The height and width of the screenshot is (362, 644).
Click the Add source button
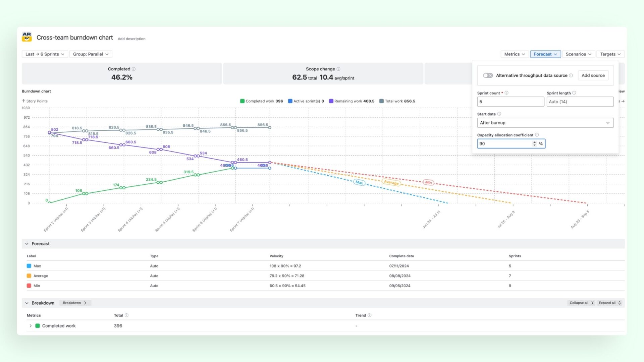[x=593, y=75]
